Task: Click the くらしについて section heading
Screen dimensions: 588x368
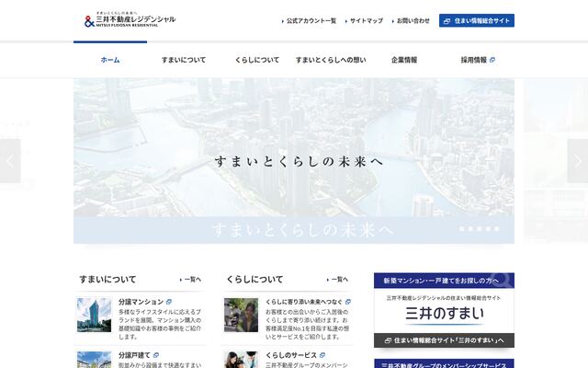Action: tap(254, 280)
